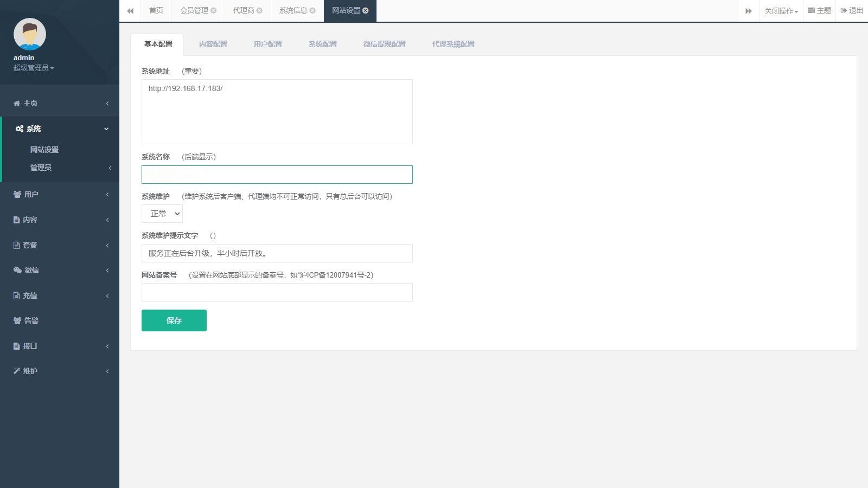
Task: Click the WeChat icon in sidebar
Action: pos(17,270)
